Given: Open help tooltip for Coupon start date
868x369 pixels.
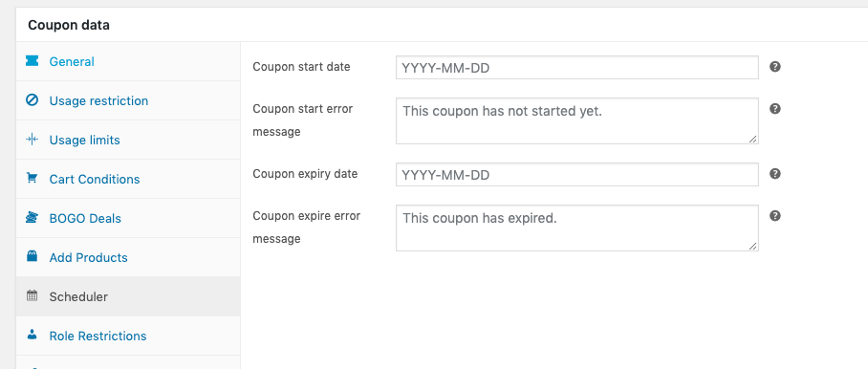Looking at the screenshot, I should [x=775, y=66].
